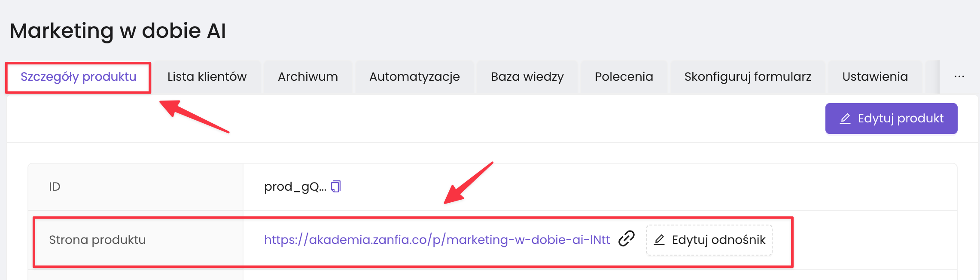Switch to the Lista klientów tab
The height and width of the screenshot is (280, 980).
207,77
